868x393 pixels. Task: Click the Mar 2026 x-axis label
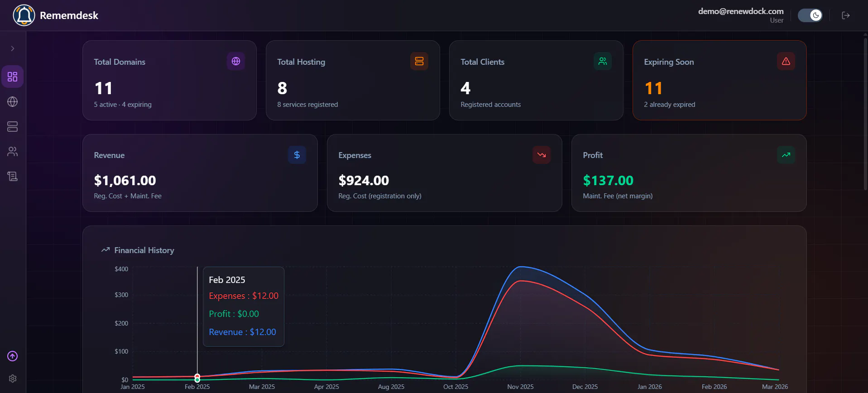click(775, 387)
